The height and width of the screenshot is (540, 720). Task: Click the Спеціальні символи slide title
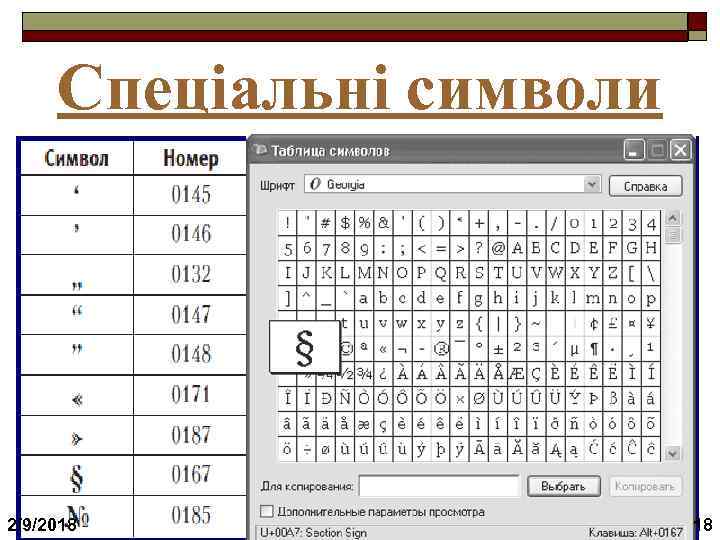pyautogui.click(x=360, y=89)
